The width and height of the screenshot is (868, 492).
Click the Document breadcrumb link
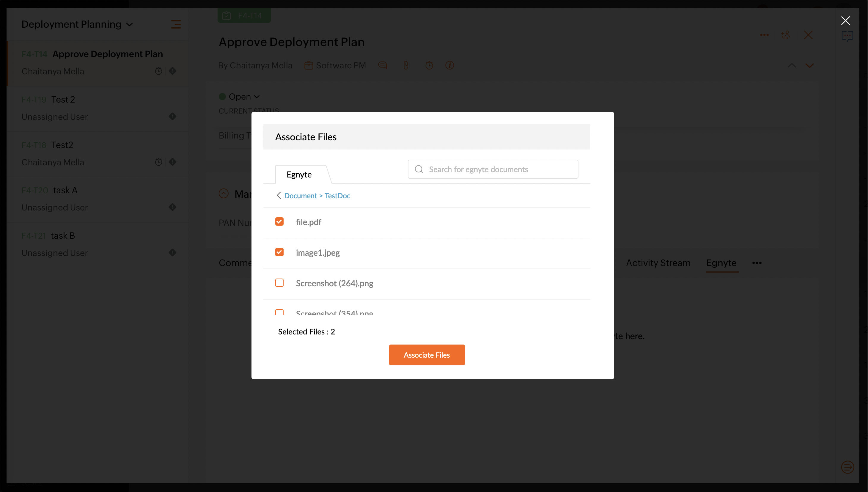[300, 196]
